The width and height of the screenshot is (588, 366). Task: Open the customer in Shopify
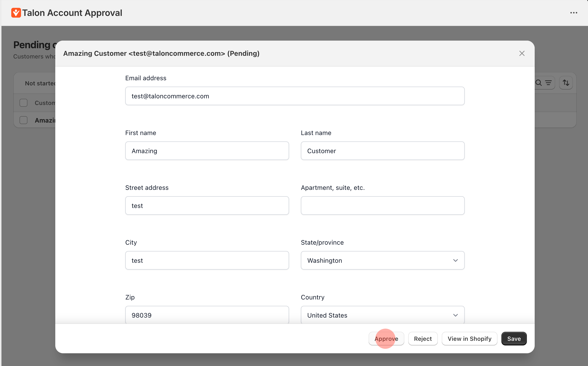[x=469, y=339]
